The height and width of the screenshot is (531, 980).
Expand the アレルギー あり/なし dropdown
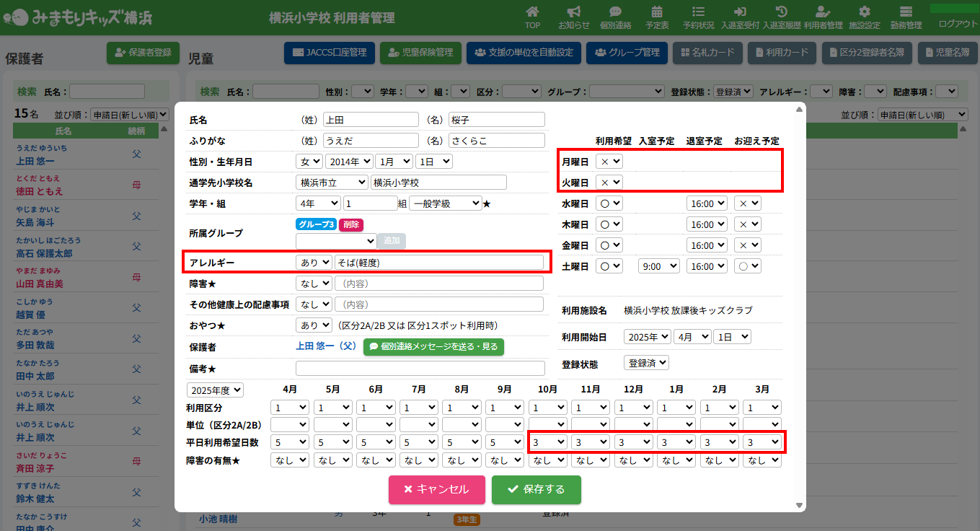pos(314,263)
